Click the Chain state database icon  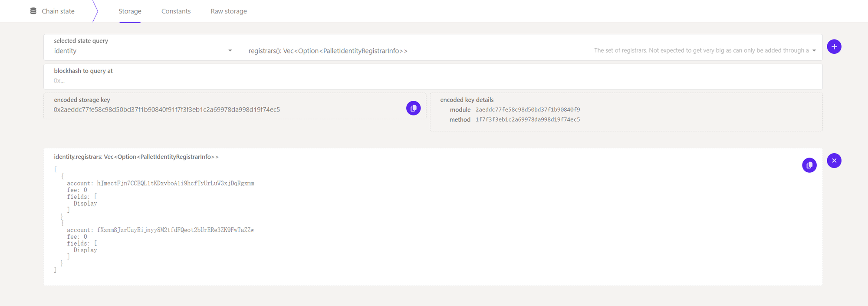coord(33,11)
